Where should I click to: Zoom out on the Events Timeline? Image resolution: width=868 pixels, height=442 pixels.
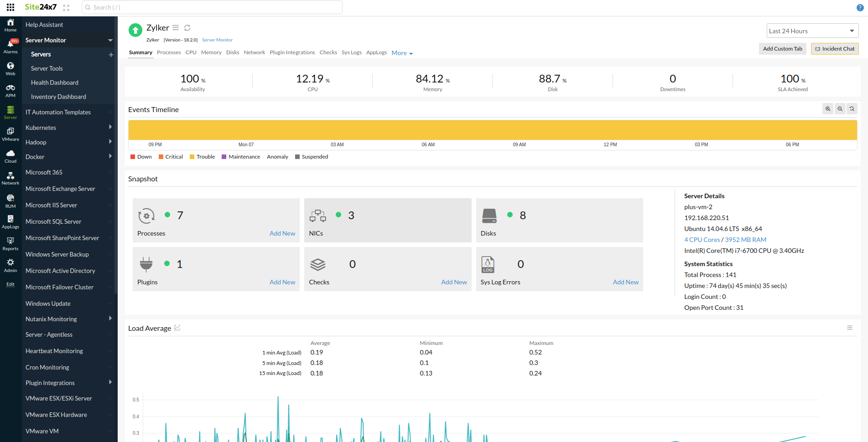click(x=840, y=108)
